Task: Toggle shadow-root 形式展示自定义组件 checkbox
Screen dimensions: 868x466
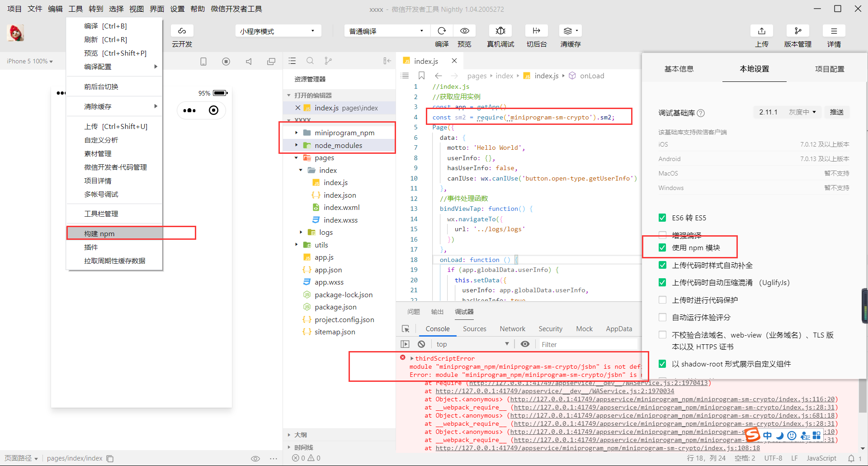Action: (662, 364)
